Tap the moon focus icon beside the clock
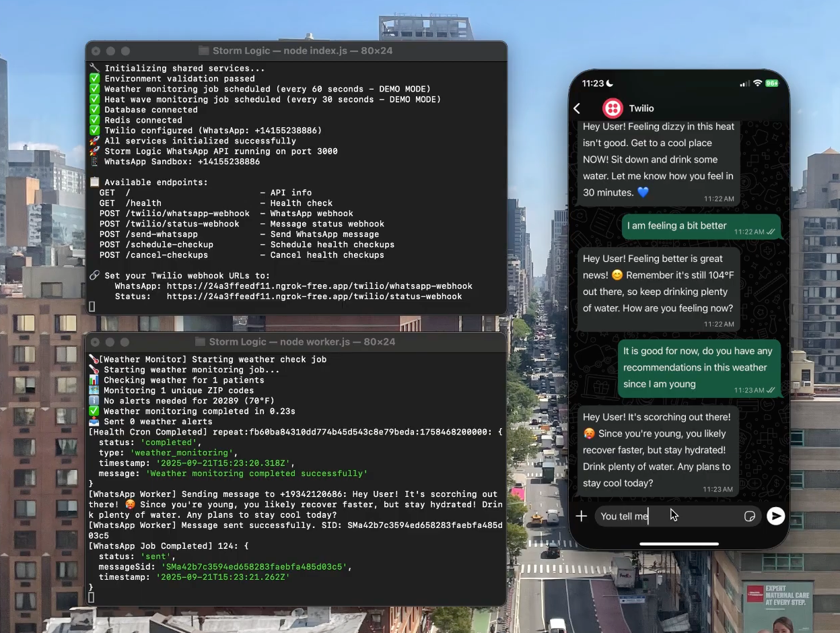 coord(609,84)
